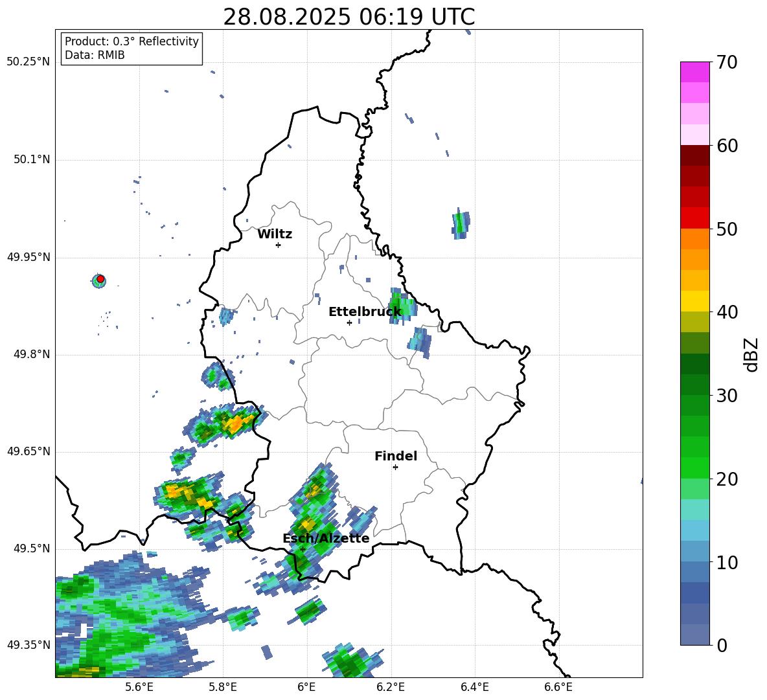The height and width of the screenshot is (700, 767).
Task: Click the 60 colorbar tick label
Action: 727,146
